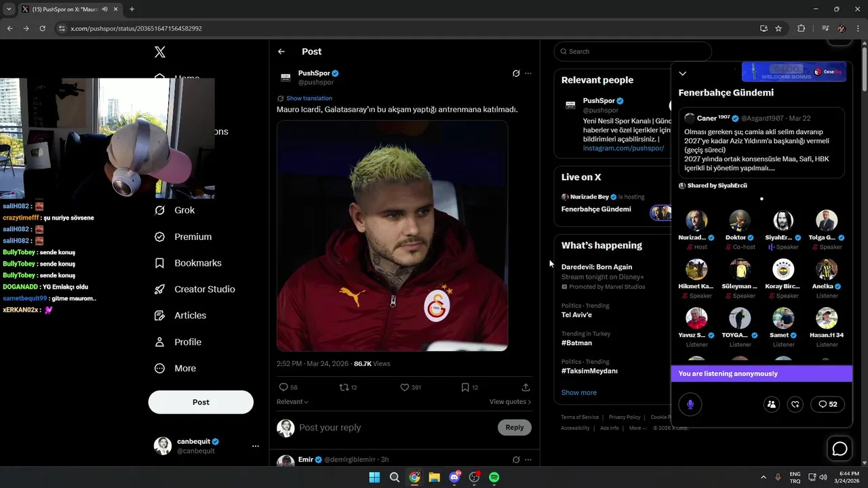The image size is (868, 488).
Task: Open the space participants icon
Action: (x=771, y=405)
